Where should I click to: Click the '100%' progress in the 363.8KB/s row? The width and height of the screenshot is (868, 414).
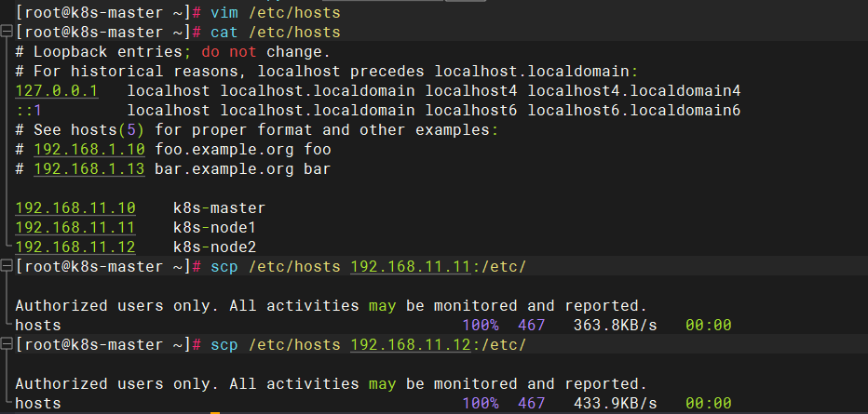pyautogui.click(x=481, y=325)
